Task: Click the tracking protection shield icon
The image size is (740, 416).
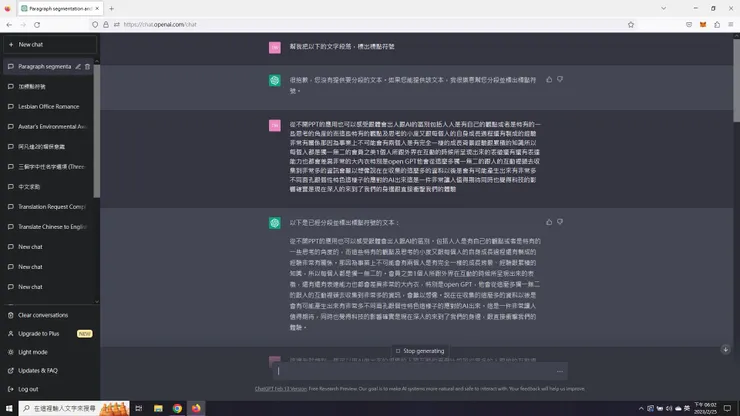Action: [x=95, y=25]
